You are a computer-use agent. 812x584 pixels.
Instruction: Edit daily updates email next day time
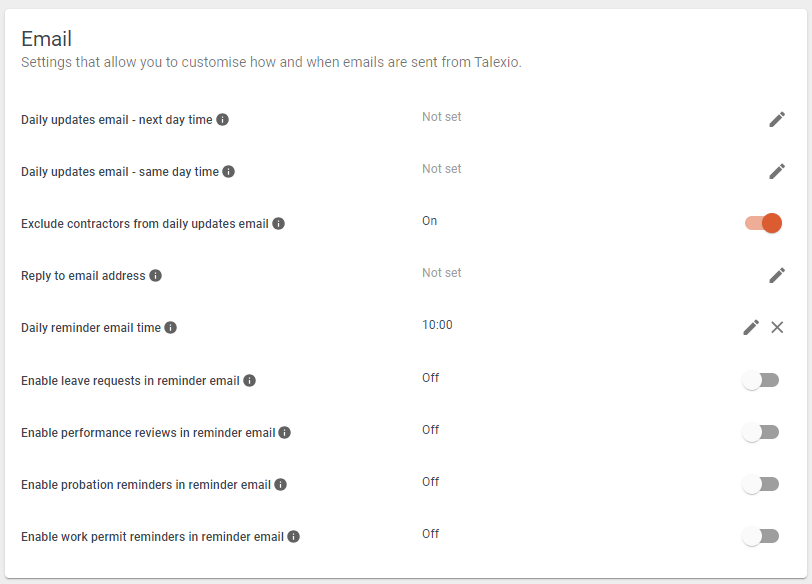pos(777,120)
